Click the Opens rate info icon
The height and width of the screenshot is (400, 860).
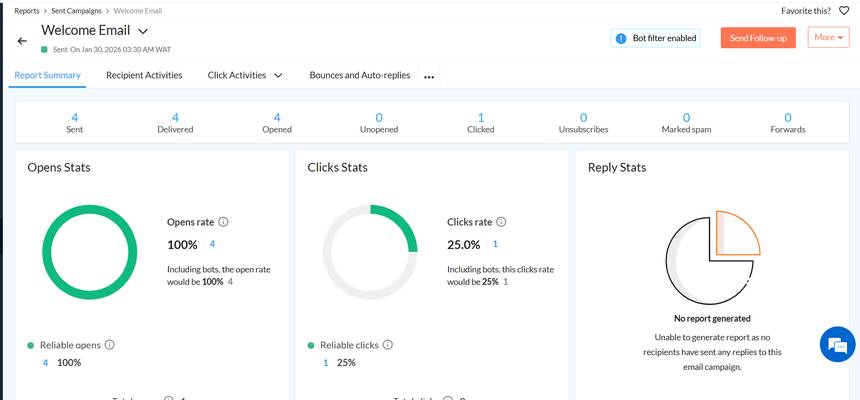tap(223, 222)
